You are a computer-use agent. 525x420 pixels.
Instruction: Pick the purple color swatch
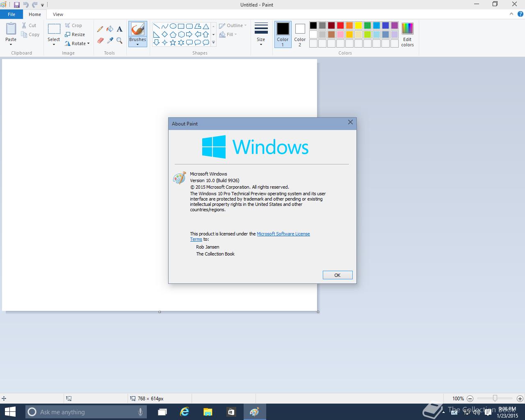click(395, 25)
